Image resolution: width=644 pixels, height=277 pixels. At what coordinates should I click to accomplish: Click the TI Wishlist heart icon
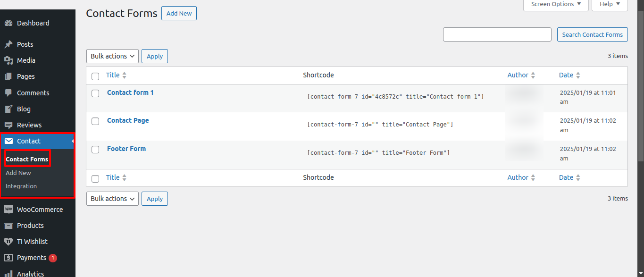click(8, 242)
